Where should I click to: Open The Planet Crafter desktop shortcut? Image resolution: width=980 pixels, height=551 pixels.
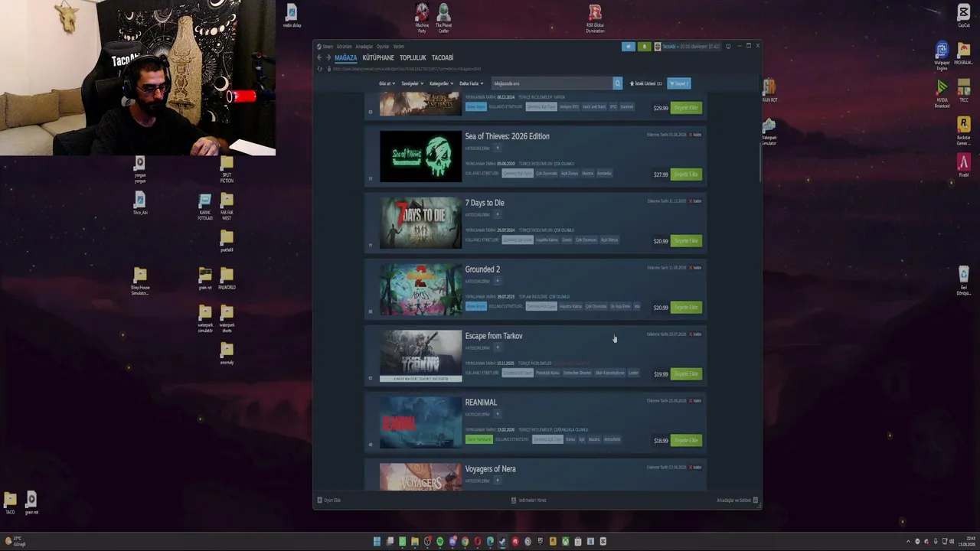(x=443, y=18)
